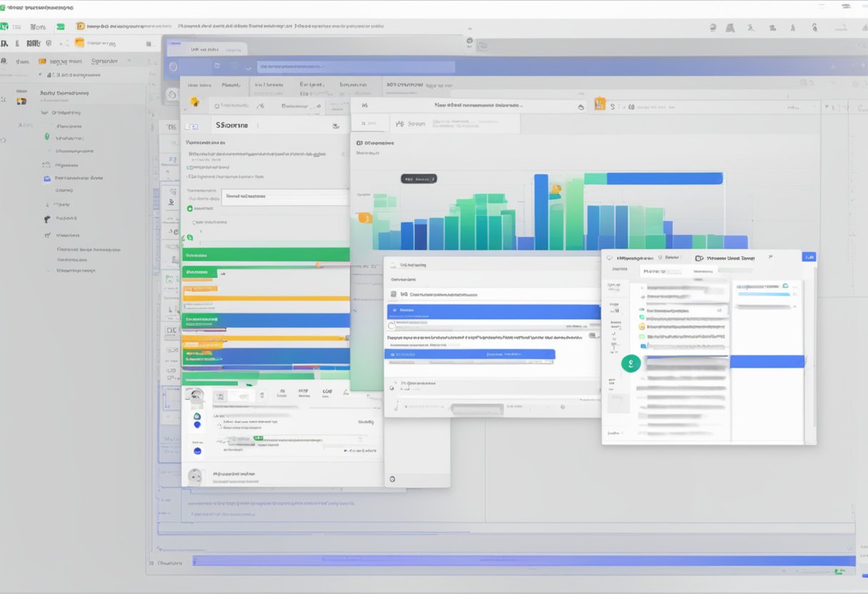Screen dimensions: 868x594
Task: Click the round avatar icon below the colored bars
Action: coord(195,395)
